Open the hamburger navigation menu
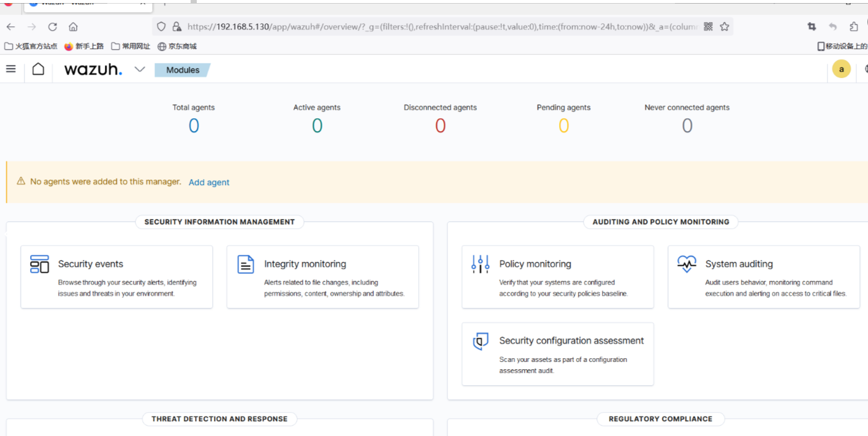This screenshot has width=868, height=436. (x=10, y=69)
